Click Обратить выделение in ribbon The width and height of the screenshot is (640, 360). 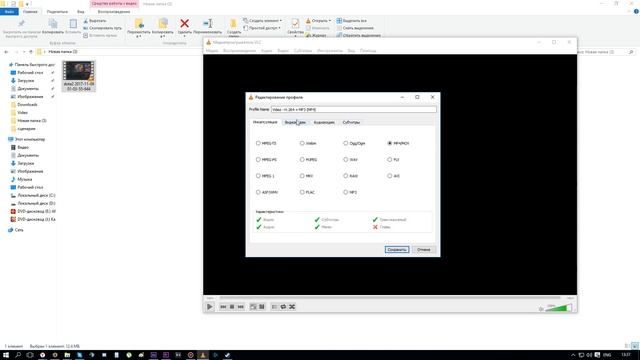(x=358, y=35)
